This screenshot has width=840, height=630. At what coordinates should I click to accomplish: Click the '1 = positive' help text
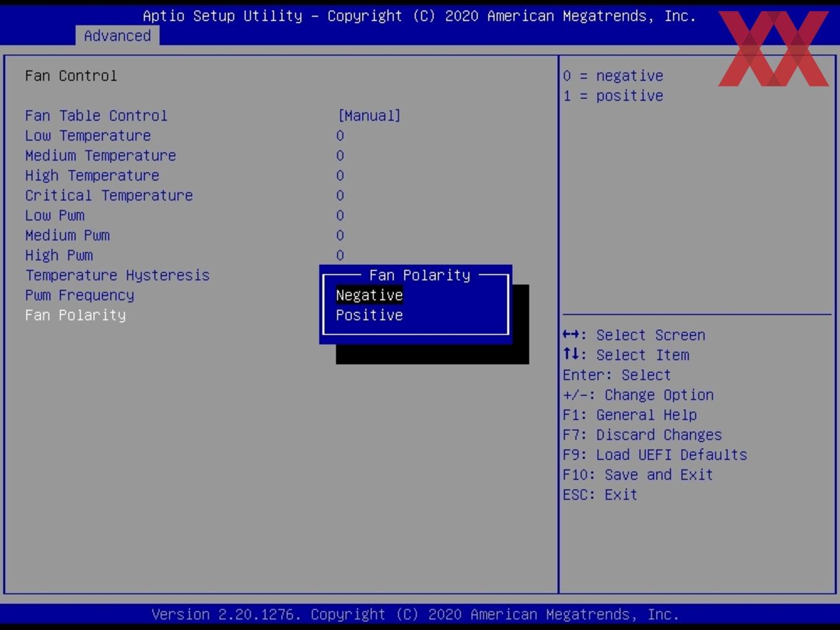point(613,96)
